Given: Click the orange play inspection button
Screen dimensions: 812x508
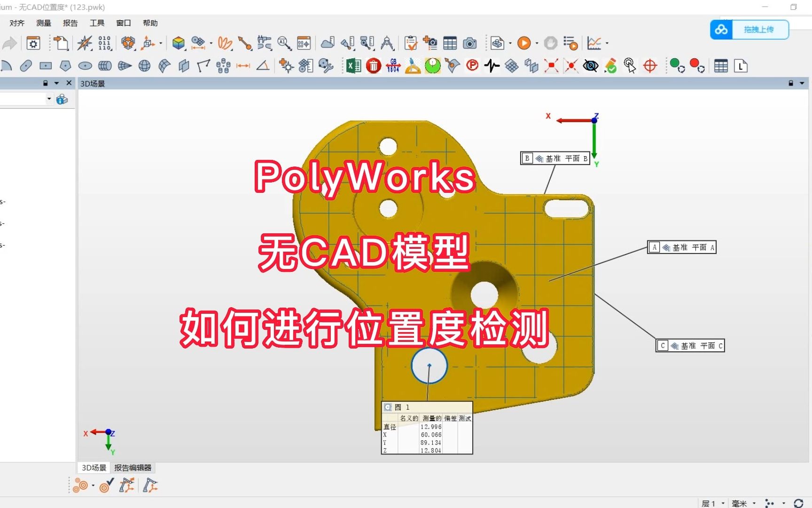Looking at the screenshot, I should click(524, 44).
